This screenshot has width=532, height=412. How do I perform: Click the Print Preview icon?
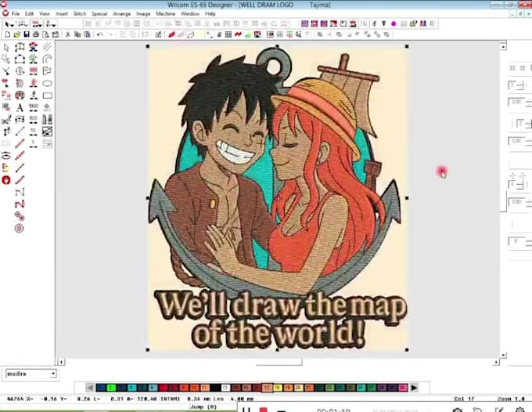(45, 34)
